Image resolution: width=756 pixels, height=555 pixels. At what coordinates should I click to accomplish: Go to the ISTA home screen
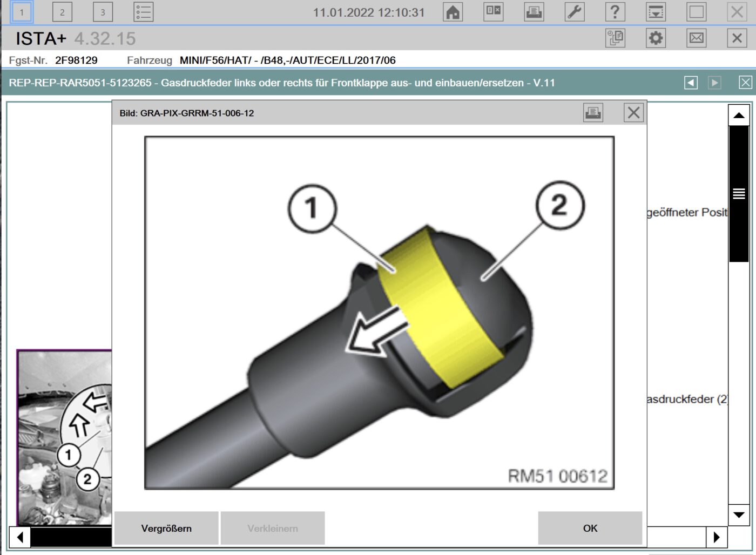[453, 12]
